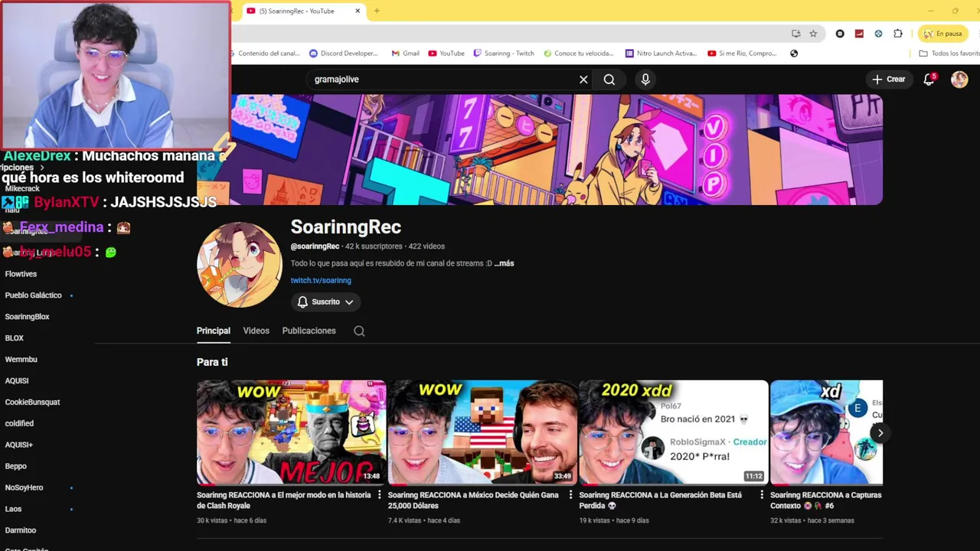Open the CookieBunsquat subscription
This screenshot has width=980, height=551.
pos(32,403)
